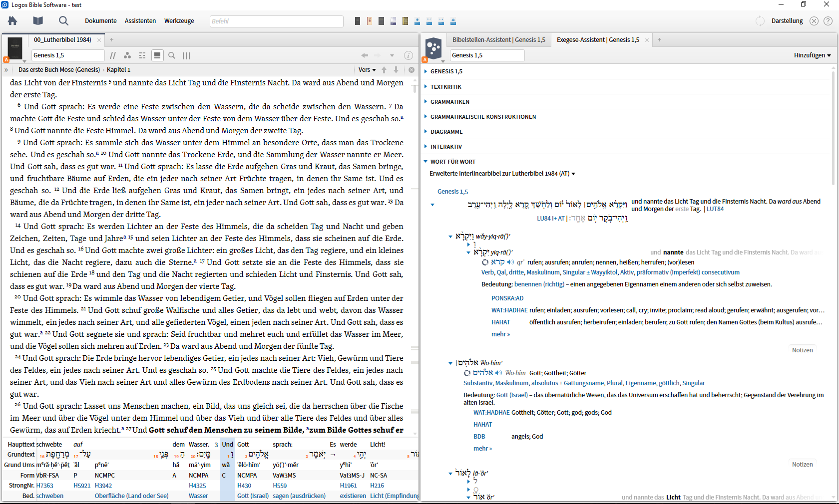Open Dokumente menu

coord(101,21)
